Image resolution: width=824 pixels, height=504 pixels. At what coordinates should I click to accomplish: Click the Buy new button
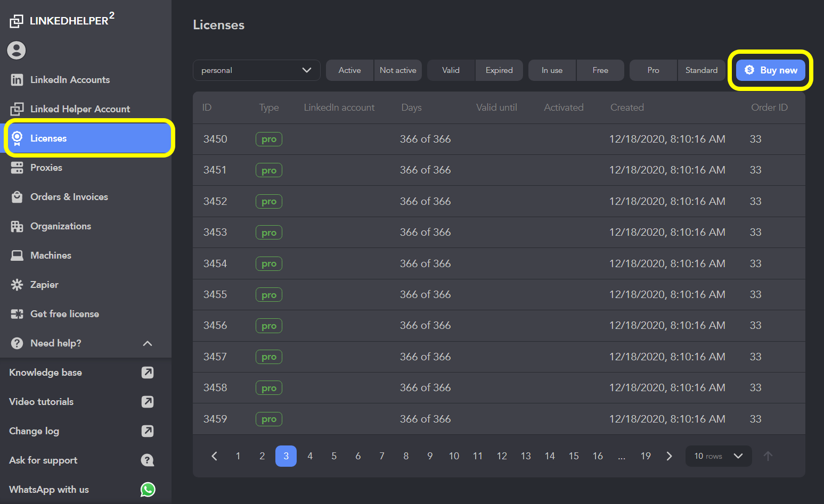pyautogui.click(x=771, y=70)
